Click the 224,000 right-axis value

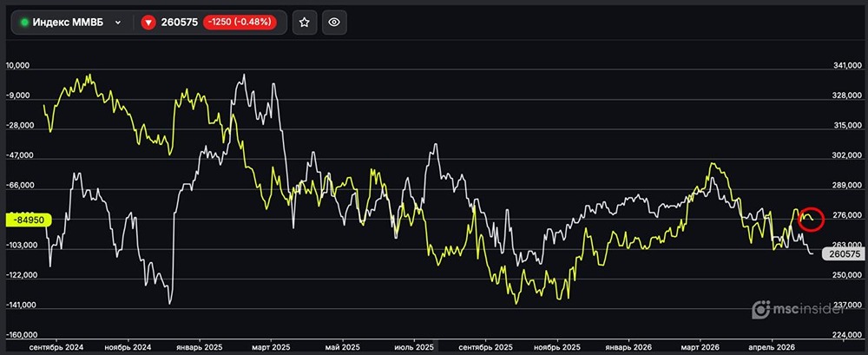click(847, 335)
